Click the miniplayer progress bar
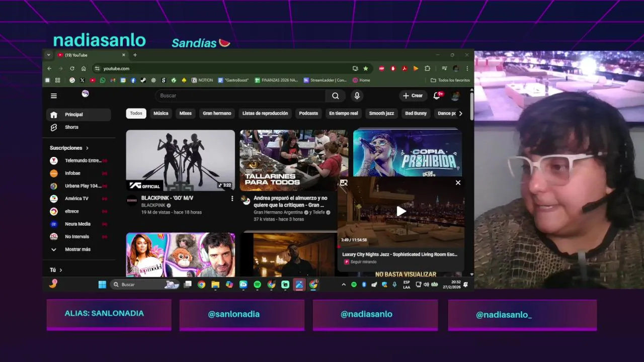The width and height of the screenshot is (644, 362). tap(401, 247)
